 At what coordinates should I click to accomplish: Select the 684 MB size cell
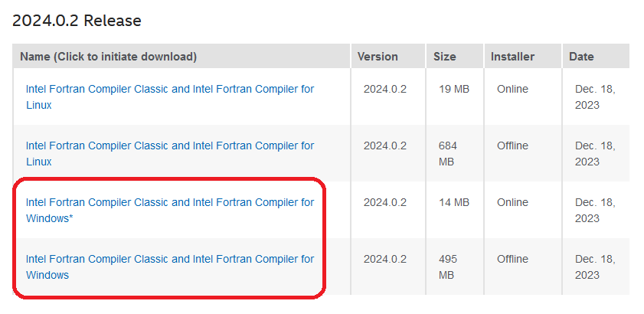click(448, 153)
